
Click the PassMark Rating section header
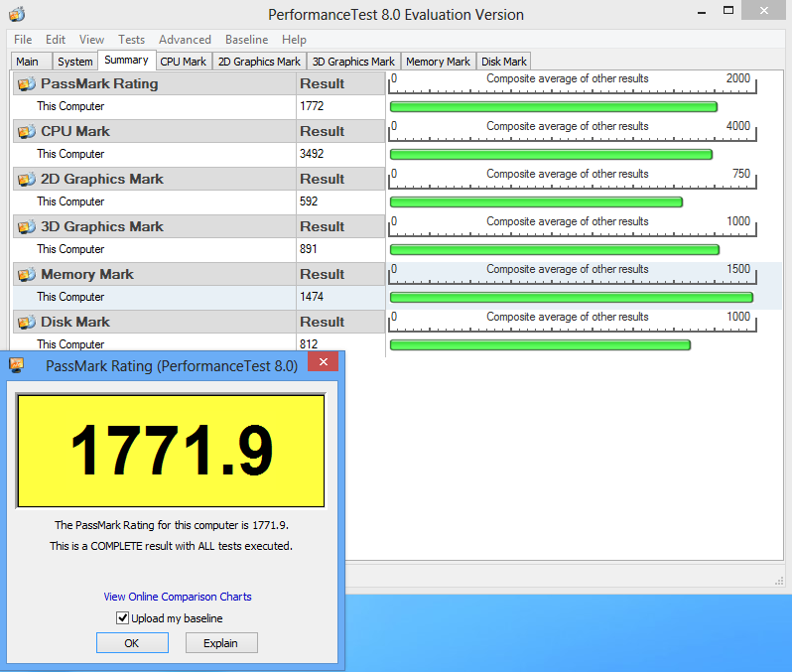pos(199,83)
